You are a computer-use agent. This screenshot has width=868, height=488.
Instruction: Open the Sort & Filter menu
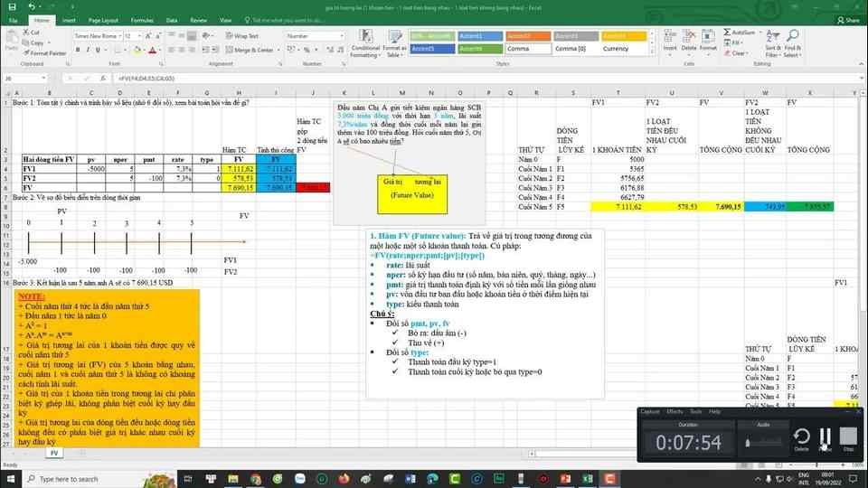[773, 43]
